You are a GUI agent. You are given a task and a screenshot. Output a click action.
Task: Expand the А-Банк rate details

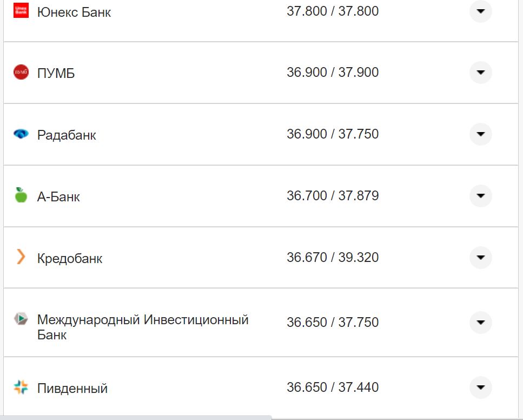tap(480, 196)
